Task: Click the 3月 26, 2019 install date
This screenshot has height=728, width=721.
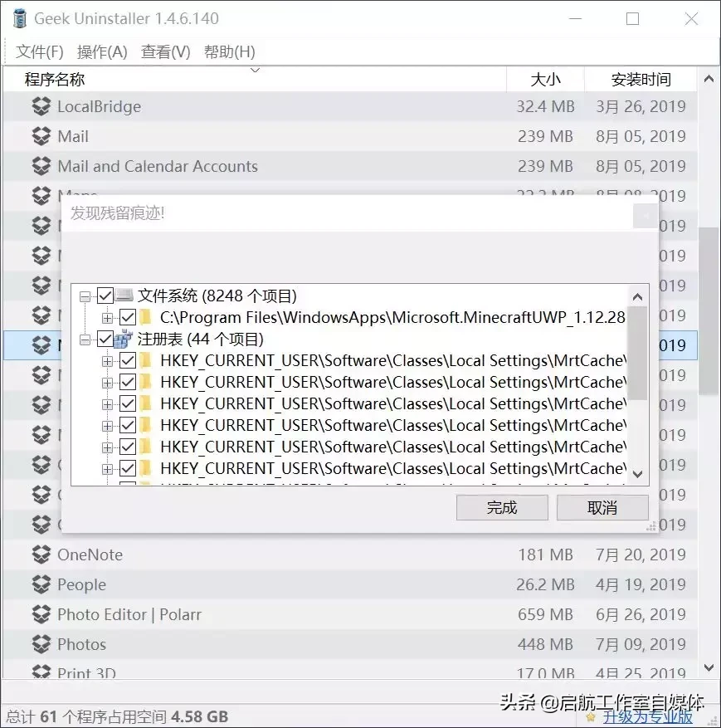Action: 641,106
